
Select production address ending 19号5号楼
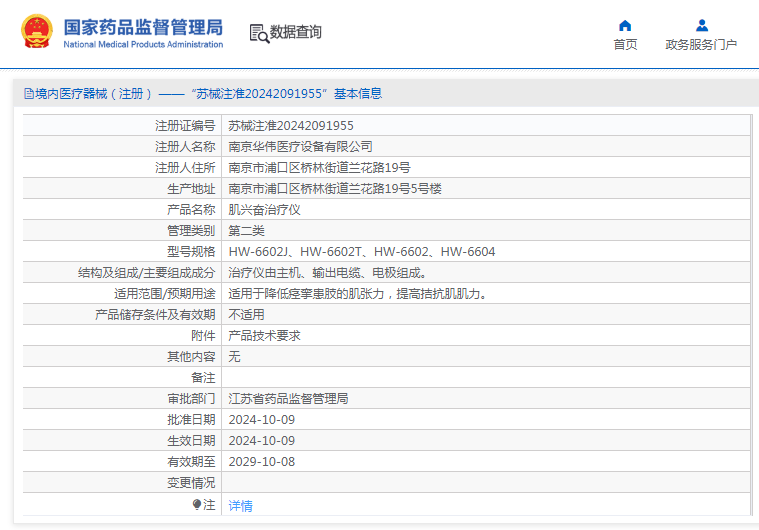pos(335,189)
